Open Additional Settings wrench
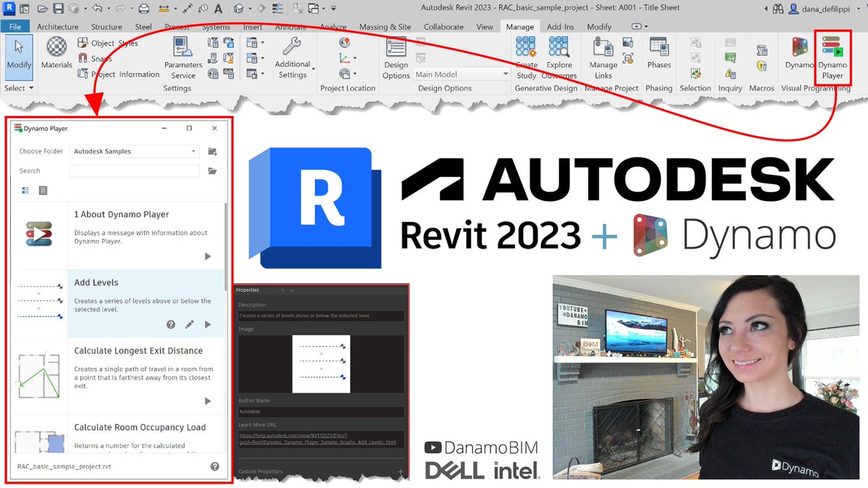This screenshot has height=488, width=868. pyautogui.click(x=292, y=58)
